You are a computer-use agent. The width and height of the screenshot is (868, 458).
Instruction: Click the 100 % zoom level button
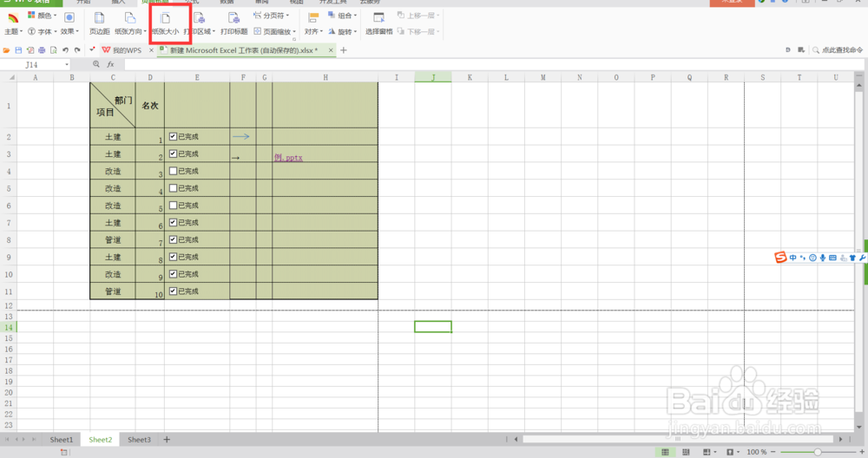click(757, 453)
